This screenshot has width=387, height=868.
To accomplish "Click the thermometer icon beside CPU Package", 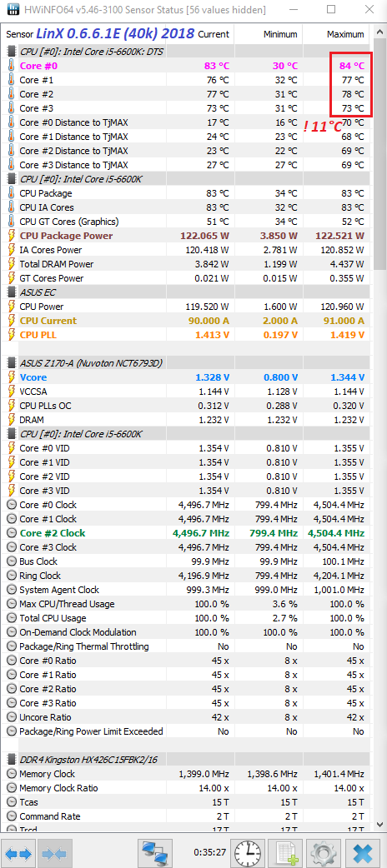I will 11,192.
